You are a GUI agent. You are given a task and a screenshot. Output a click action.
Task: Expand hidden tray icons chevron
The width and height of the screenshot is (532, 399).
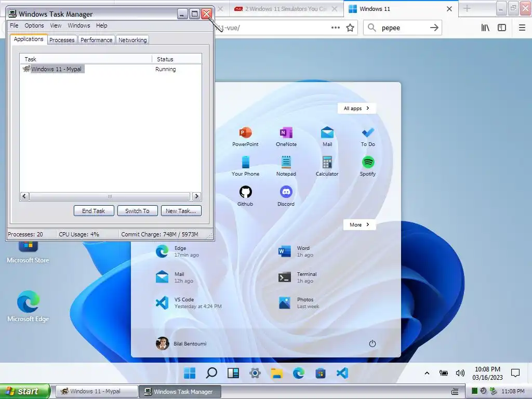click(x=427, y=373)
